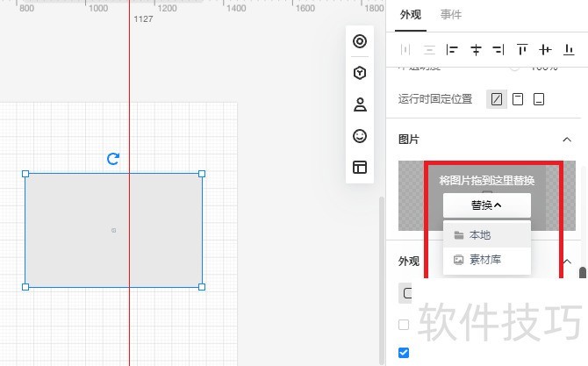Align selection horizontal center
The image size is (588, 366).
[x=476, y=49]
